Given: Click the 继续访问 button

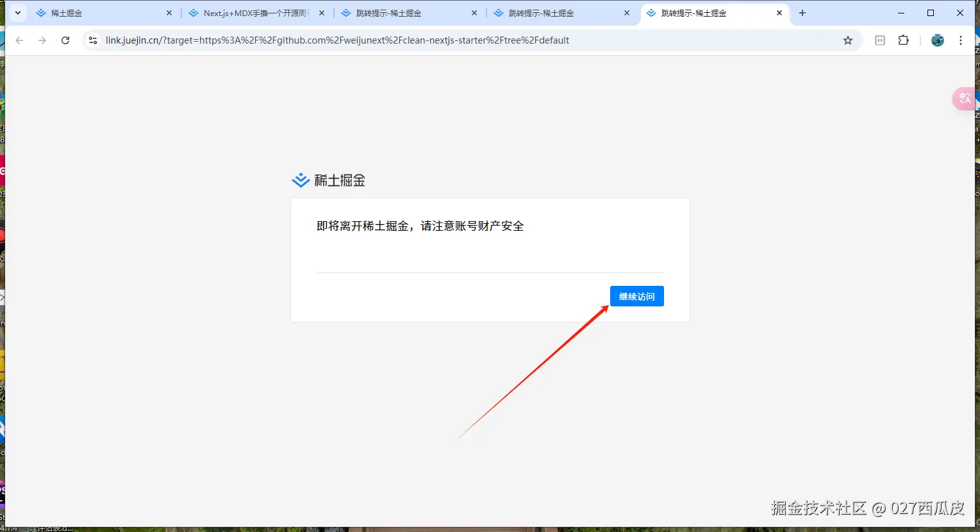Looking at the screenshot, I should 636,295.
